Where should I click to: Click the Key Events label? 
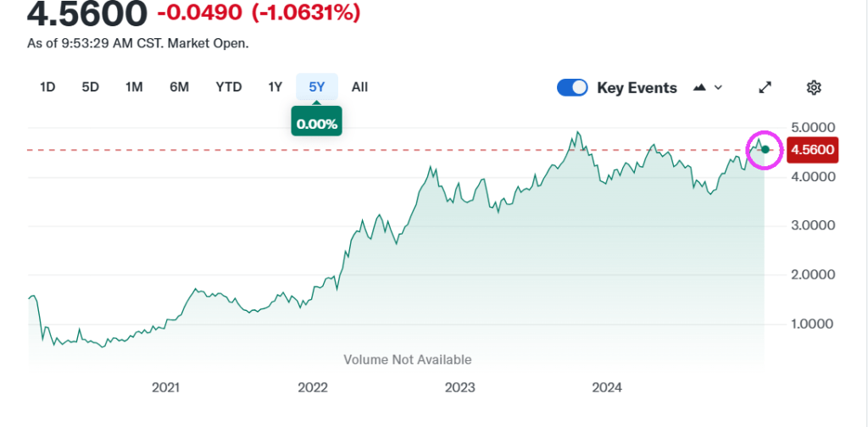click(637, 87)
